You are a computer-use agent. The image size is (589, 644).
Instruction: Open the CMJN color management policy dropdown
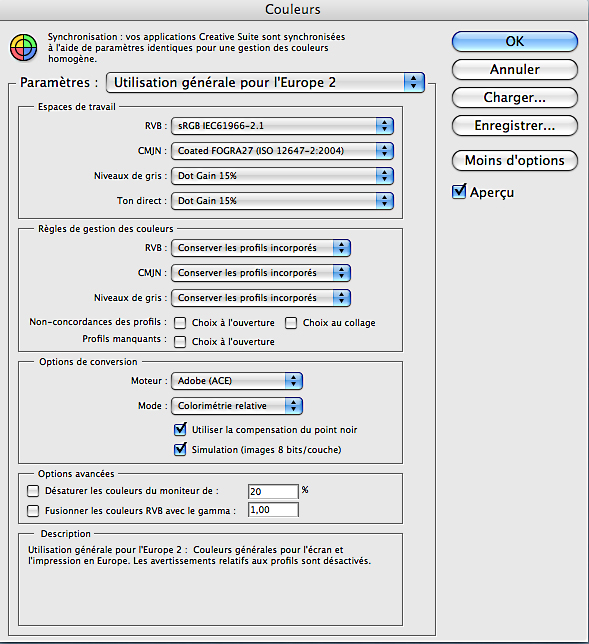point(261,273)
